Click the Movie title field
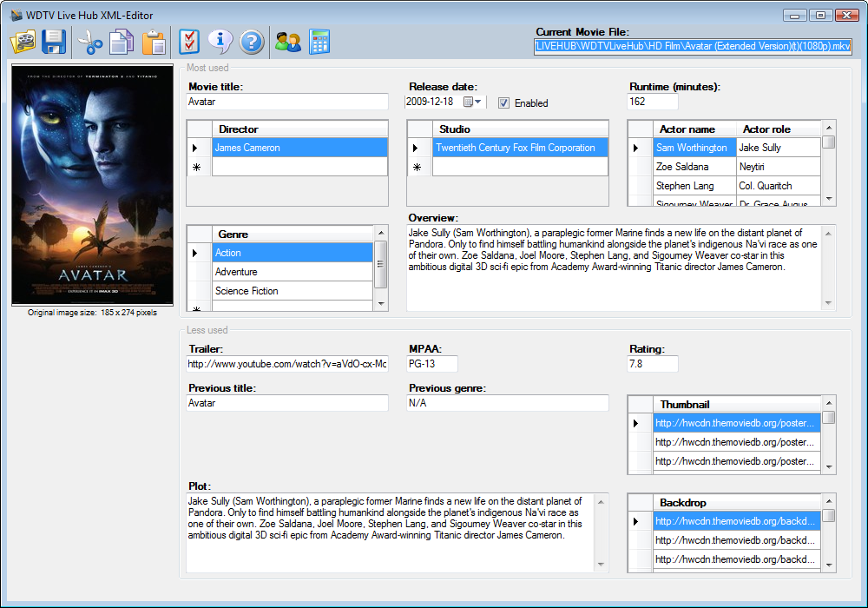Screen dimensions: 868x608 (x=287, y=102)
